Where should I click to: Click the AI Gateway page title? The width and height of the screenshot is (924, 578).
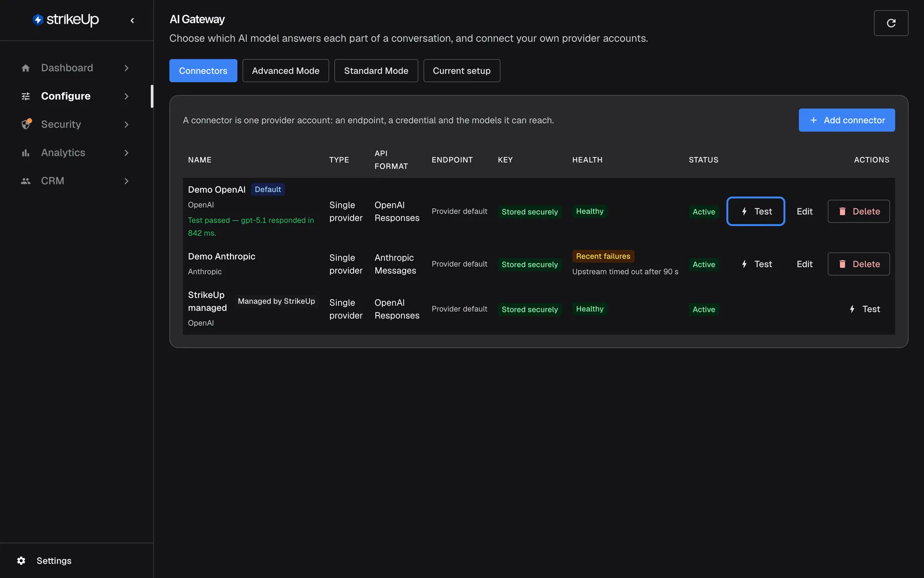coord(197,20)
